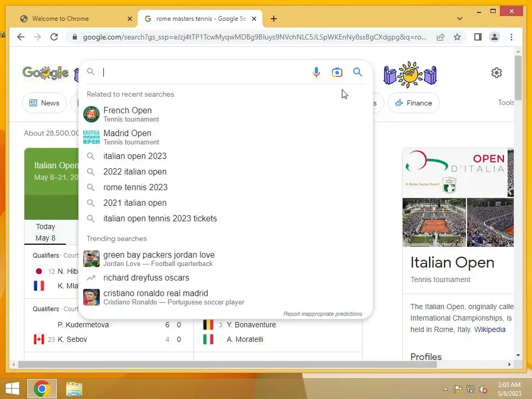View site information lock icon
Screen dimensions: 532x399
pyautogui.click(x=75, y=37)
